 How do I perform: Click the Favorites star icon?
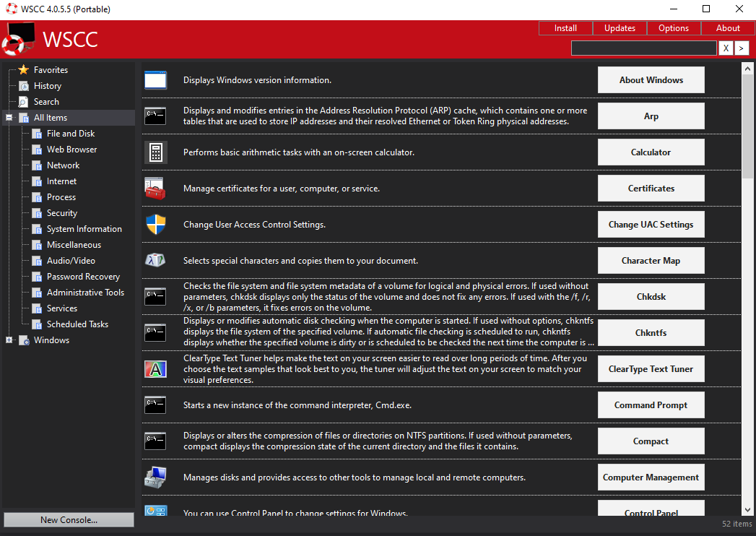[24, 69]
